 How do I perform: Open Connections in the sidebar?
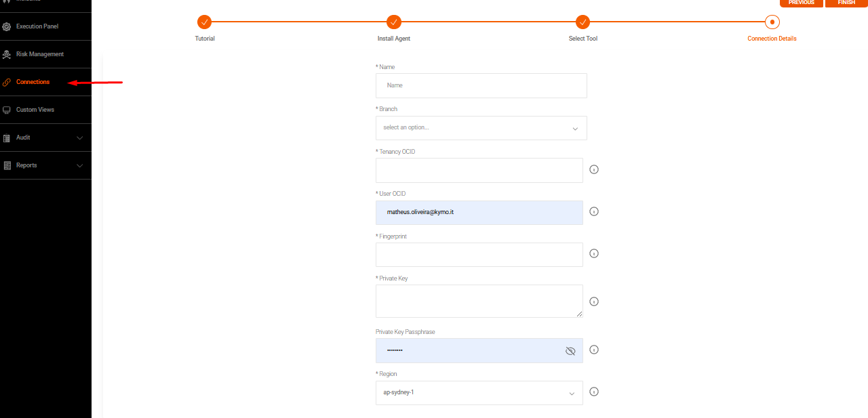pyautogui.click(x=33, y=82)
